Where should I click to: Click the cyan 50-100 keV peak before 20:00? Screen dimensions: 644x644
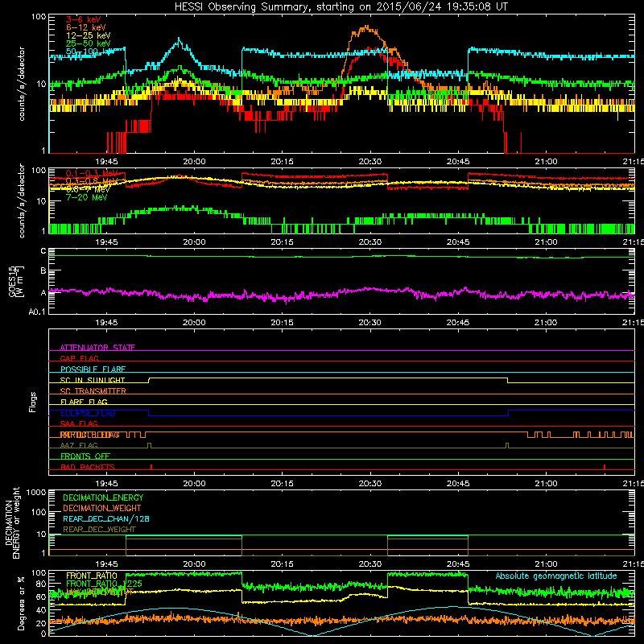click(x=179, y=40)
